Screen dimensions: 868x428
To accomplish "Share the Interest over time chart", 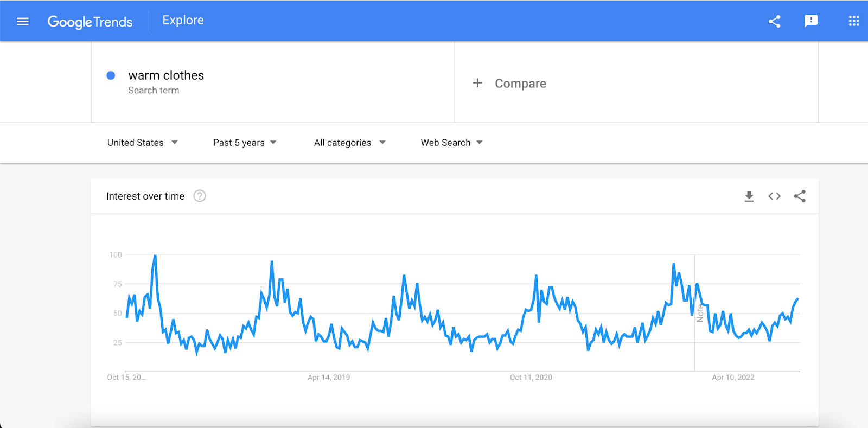I will point(800,196).
